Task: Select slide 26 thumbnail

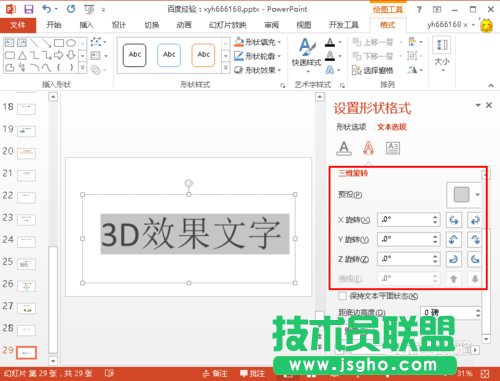Action: tap(26, 286)
